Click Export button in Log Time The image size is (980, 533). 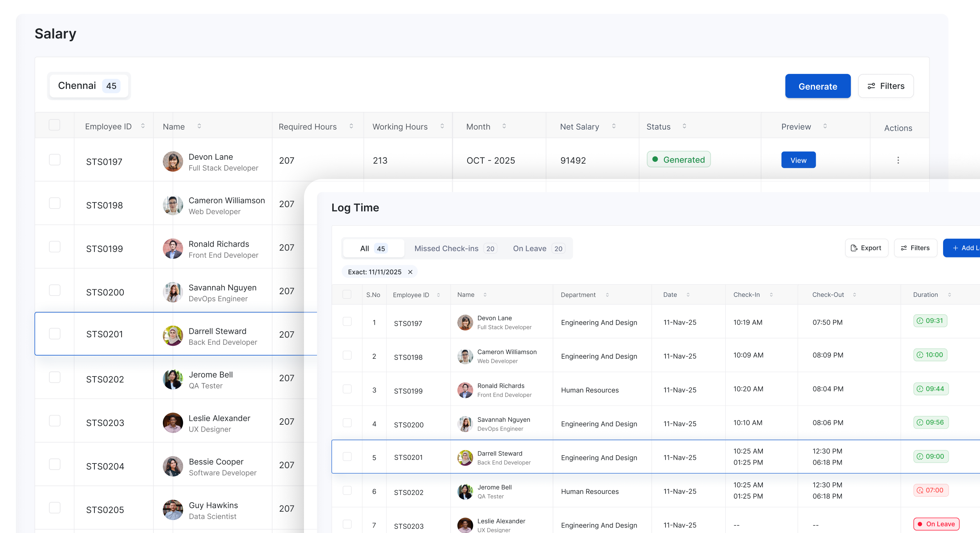click(866, 248)
